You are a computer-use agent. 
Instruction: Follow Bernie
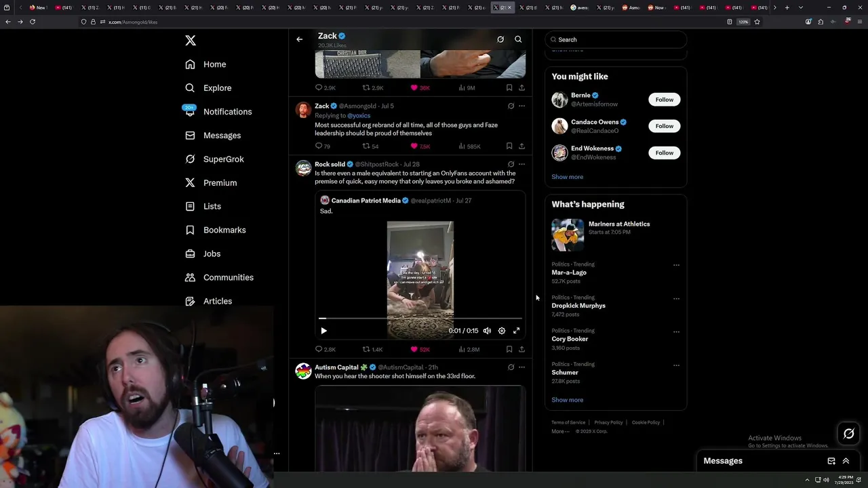(664, 100)
